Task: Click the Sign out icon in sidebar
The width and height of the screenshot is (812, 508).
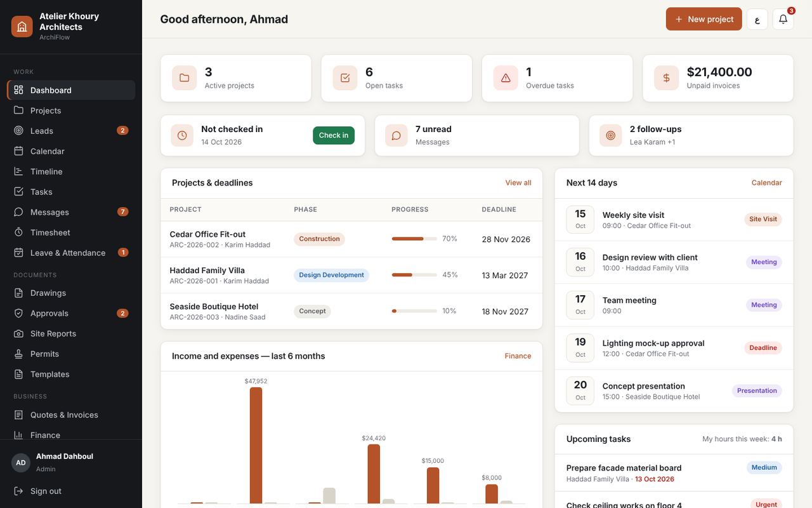Action: click(18, 491)
